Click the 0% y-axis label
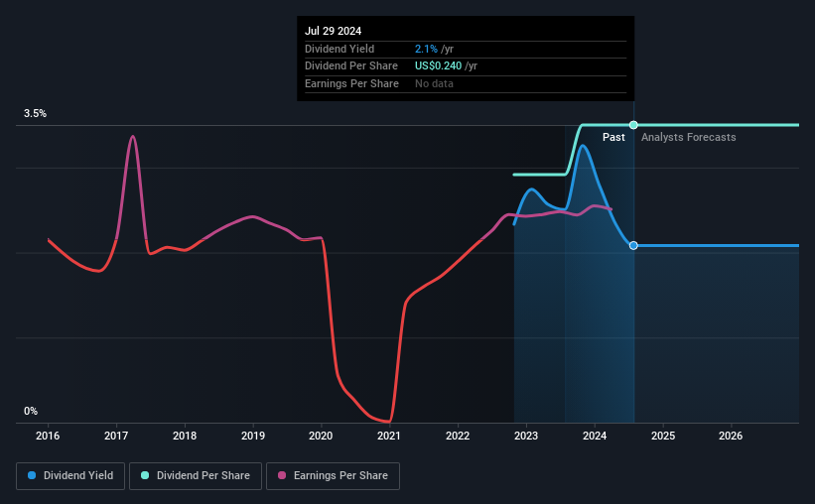Screen dimensions: 815x504 pos(31,411)
